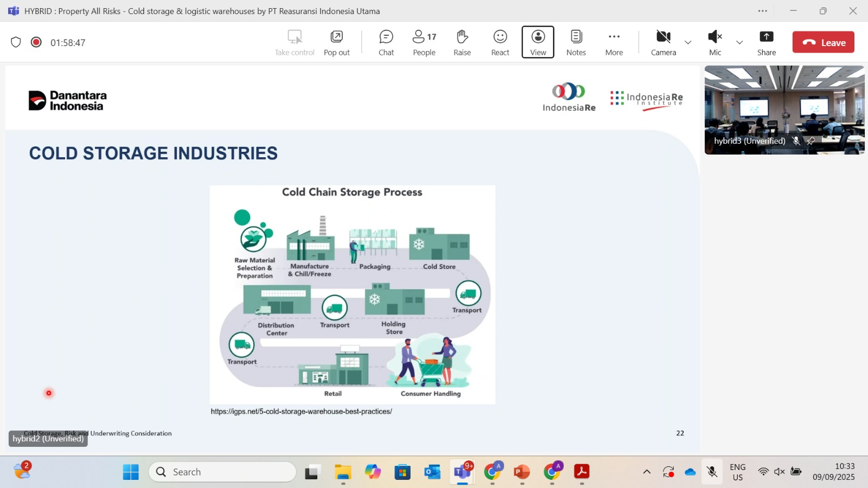
Task: Select the hybrid3 participant video thumbnail
Action: [x=784, y=110]
